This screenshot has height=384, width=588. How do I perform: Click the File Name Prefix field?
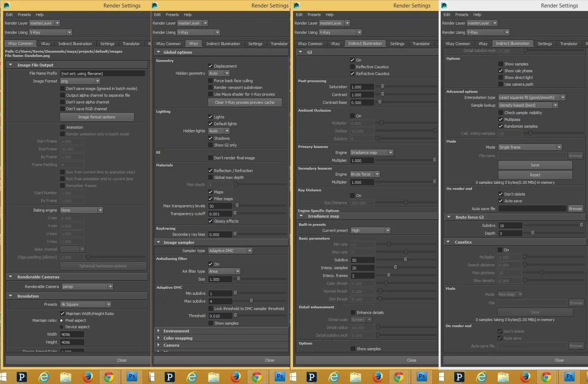tap(102, 74)
